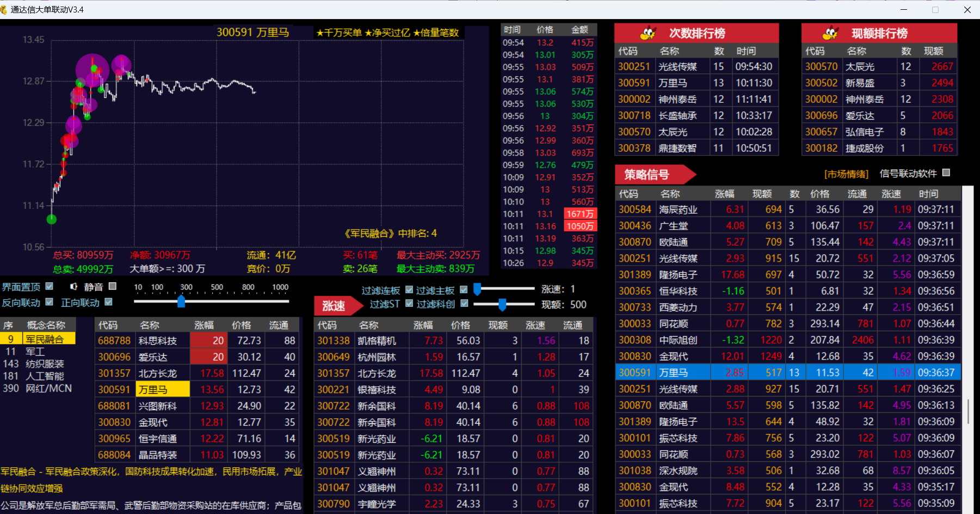Uncheck the 过滤ST filter
This screenshot has width=980, height=514.
coord(409,304)
